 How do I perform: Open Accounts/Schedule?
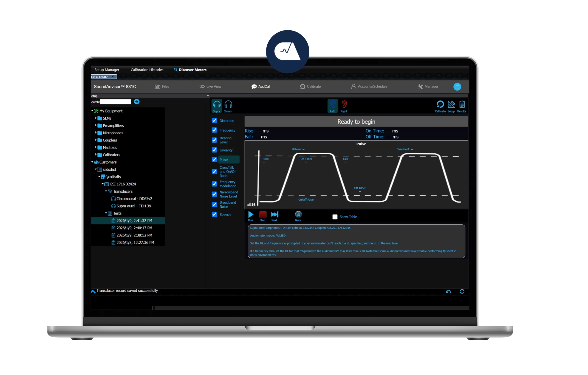[x=369, y=87]
